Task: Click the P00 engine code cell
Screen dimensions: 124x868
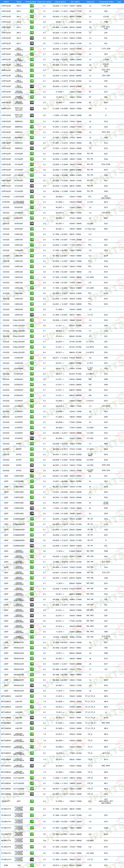Action: tap(106, 648)
